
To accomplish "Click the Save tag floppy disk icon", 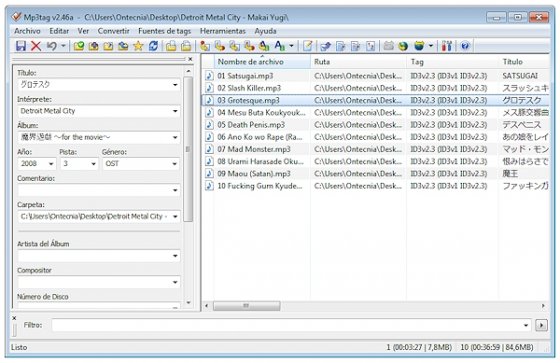I will pos(21,46).
